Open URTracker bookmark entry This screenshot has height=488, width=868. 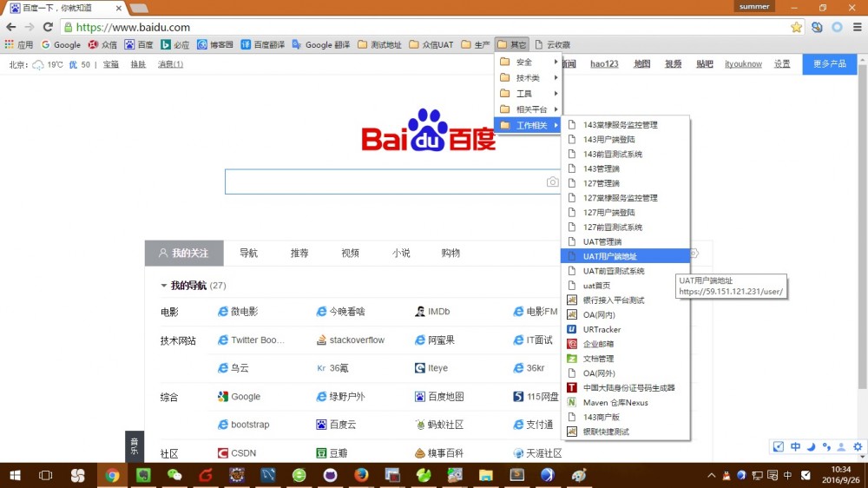coord(626,329)
